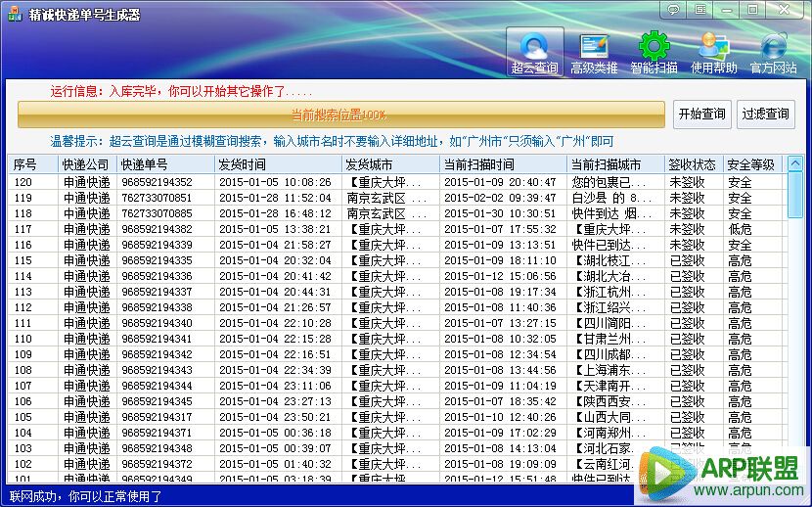Open the 超云查询 toolbar icon
This screenshot has width=812, height=507.
[x=534, y=52]
